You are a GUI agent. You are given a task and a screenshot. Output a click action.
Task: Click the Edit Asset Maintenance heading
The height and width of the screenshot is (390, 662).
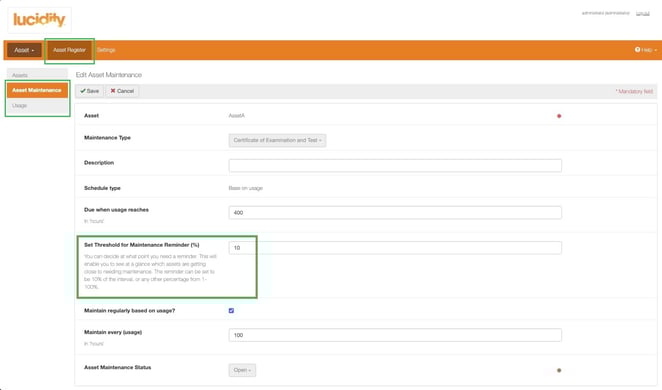point(109,75)
